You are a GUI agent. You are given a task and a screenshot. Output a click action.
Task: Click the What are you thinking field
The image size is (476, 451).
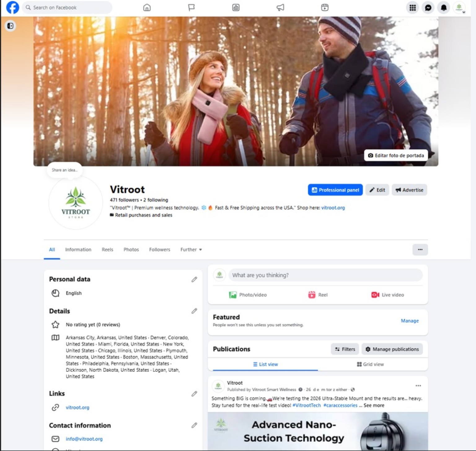(325, 275)
